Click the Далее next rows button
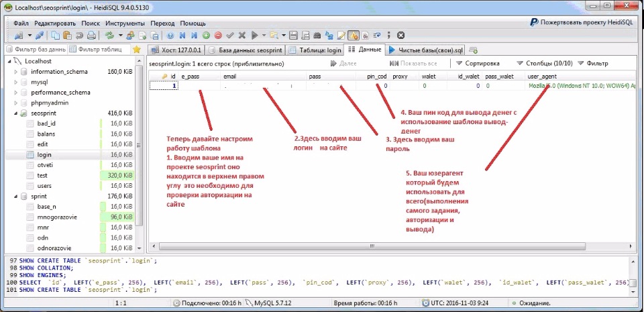Screen dimensions: 644x312 pyautogui.click(x=343, y=64)
